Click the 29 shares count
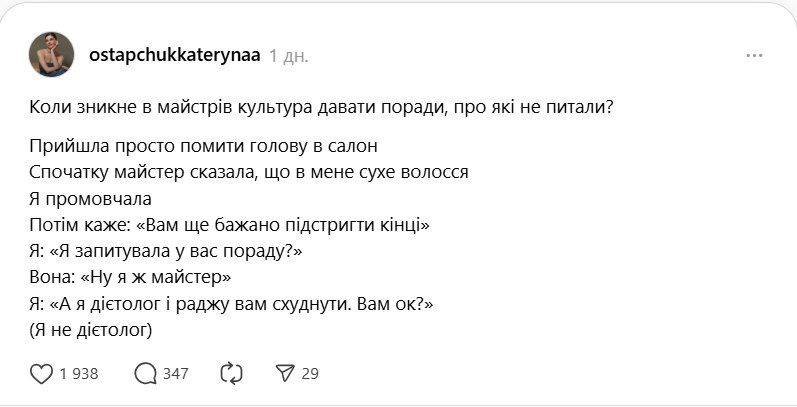Viewport: 797px width, 407px height. pyautogui.click(x=309, y=374)
